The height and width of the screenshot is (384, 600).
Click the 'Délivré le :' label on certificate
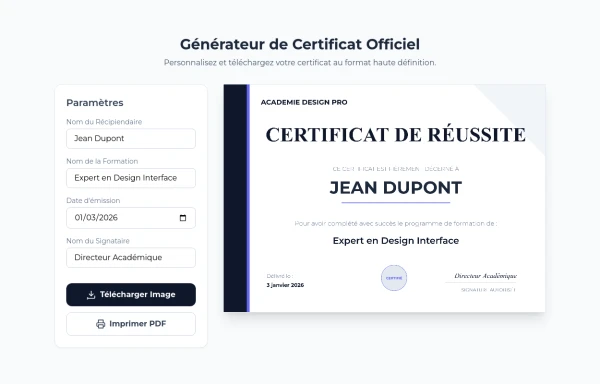280,276
